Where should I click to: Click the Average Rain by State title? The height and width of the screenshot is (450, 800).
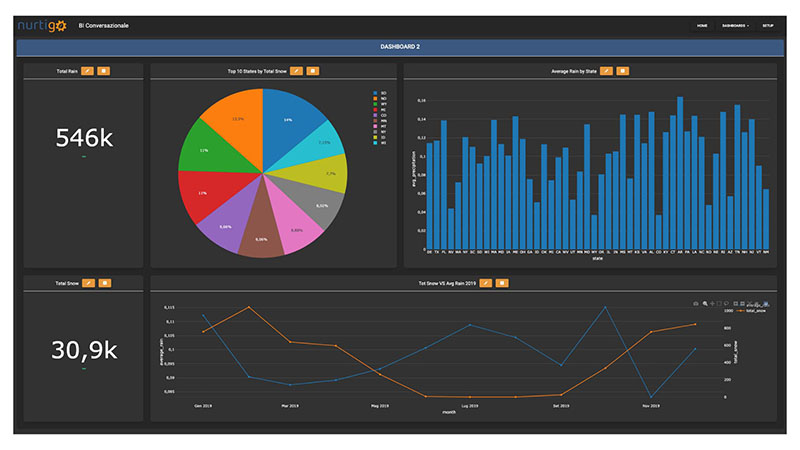pos(574,71)
